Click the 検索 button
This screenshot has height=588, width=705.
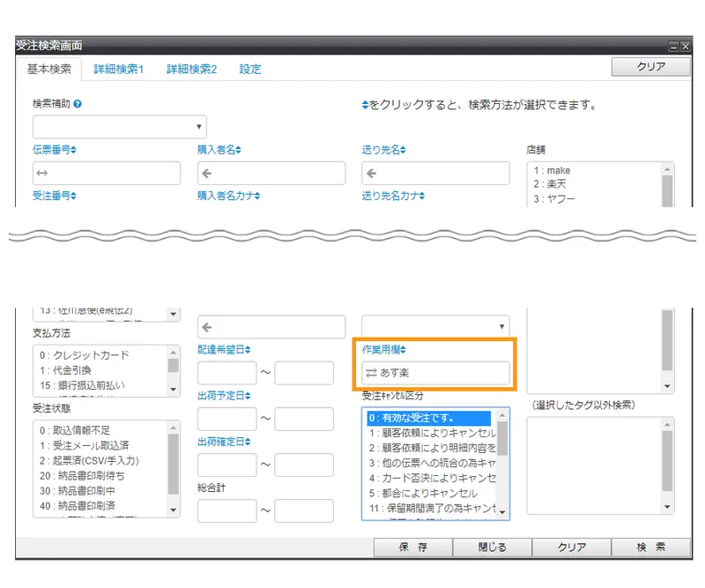click(x=651, y=547)
